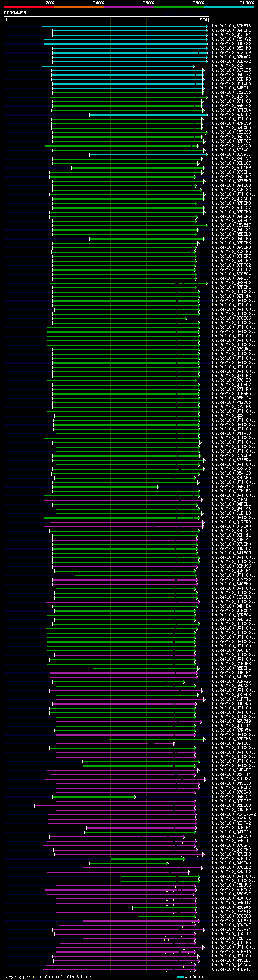The height and width of the screenshot is (980, 258).
Task: Select the UniRef100_B8B0R3 label
Action: (231, 79)
